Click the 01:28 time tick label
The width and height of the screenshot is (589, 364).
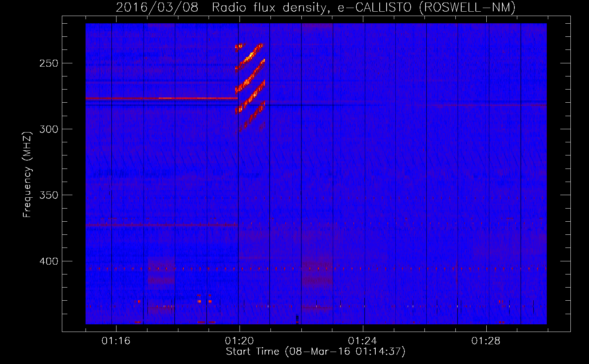tap(486, 341)
